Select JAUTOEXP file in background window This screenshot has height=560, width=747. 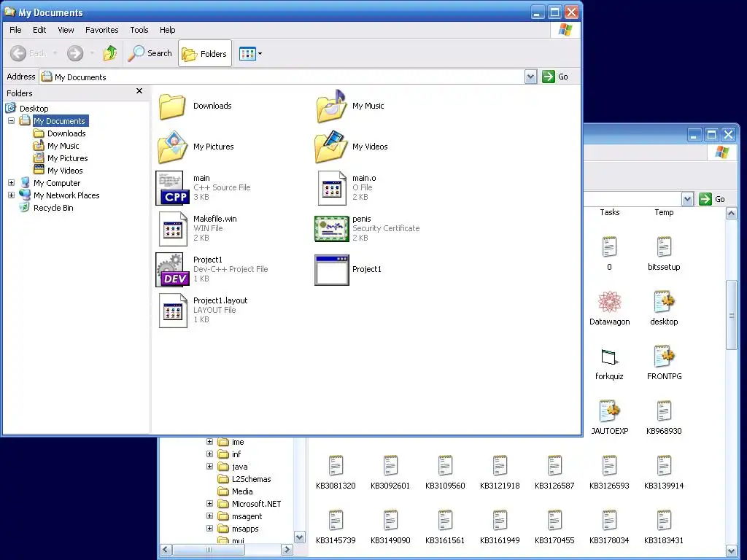tap(609, 411)
